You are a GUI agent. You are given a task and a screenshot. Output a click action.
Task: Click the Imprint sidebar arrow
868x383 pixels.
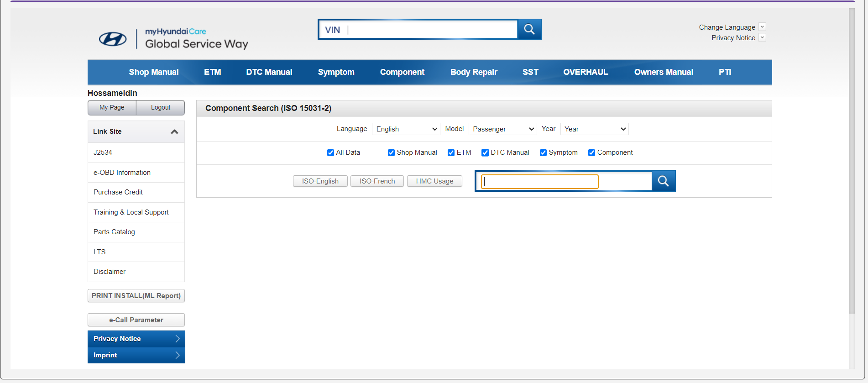coord(178,355)
